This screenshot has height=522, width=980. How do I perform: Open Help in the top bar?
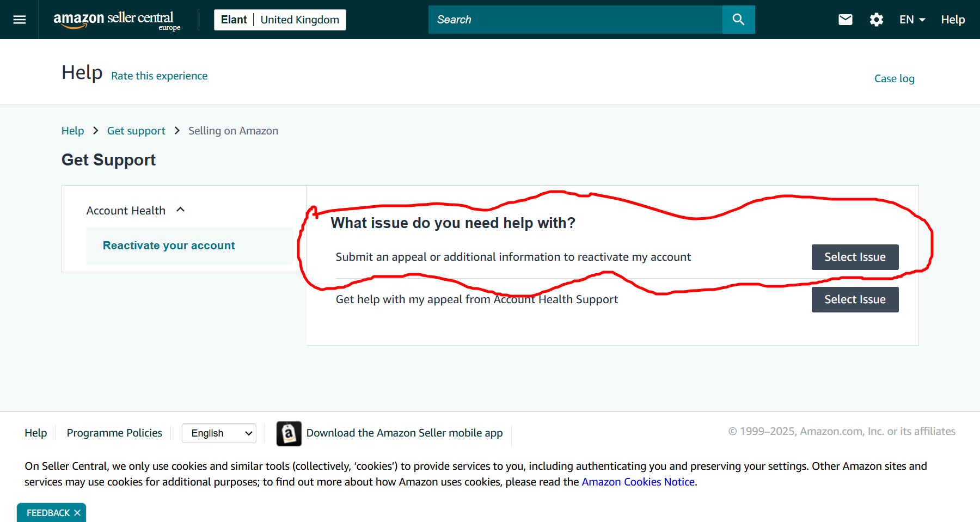[x=953, y=20]
